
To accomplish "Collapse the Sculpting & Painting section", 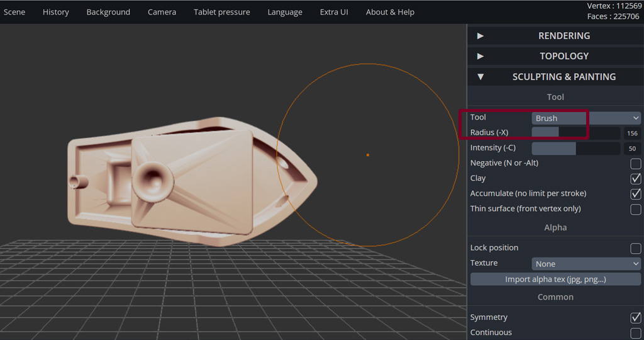I will pyautogui.click(x=555, y=77).
